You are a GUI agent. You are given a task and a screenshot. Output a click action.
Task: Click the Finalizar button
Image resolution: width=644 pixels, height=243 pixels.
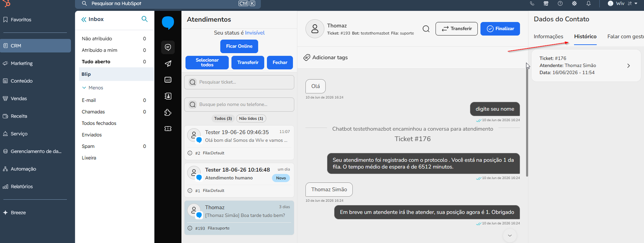[500, 29]
